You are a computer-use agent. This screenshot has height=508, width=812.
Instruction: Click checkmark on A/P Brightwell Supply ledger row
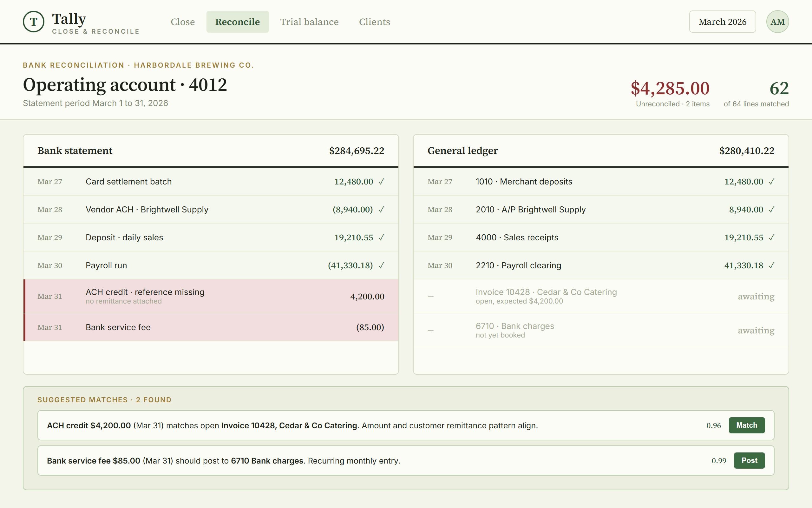pos(771,210)
